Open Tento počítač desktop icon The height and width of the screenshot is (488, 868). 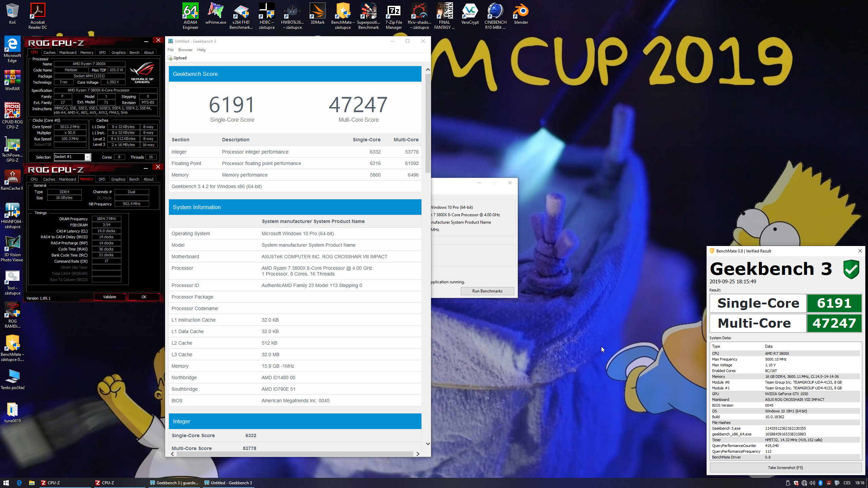click(x=12, y=379)
